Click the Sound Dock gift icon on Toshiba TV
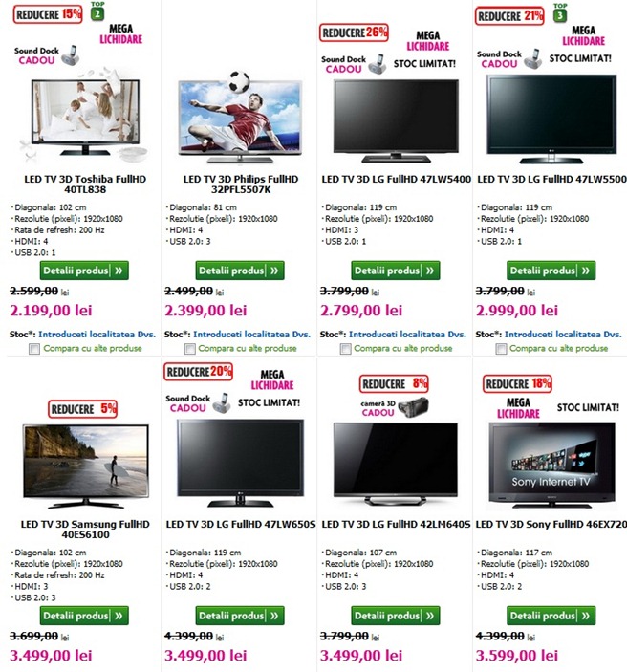The image size is (627, 672). click(x=70, y=55)
